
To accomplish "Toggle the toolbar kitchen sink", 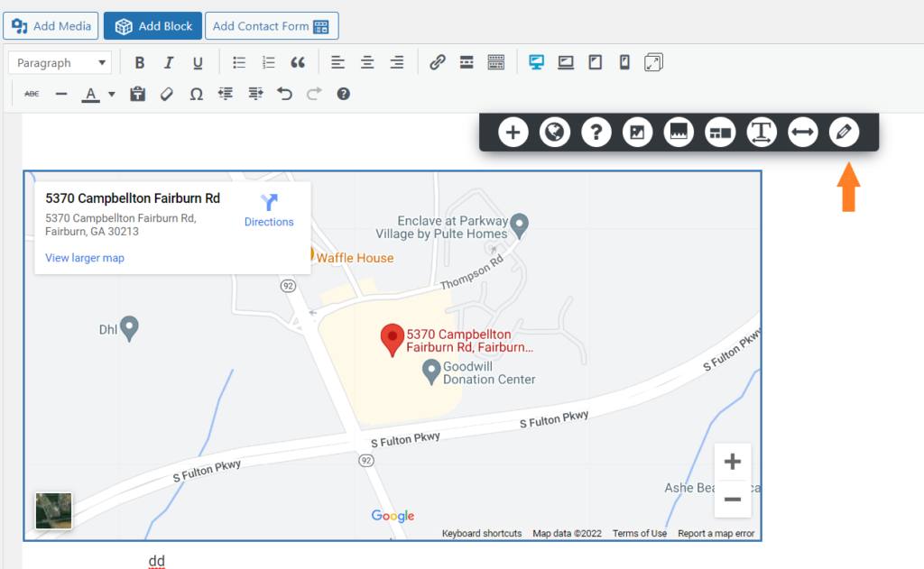I will tap(496, 62).
